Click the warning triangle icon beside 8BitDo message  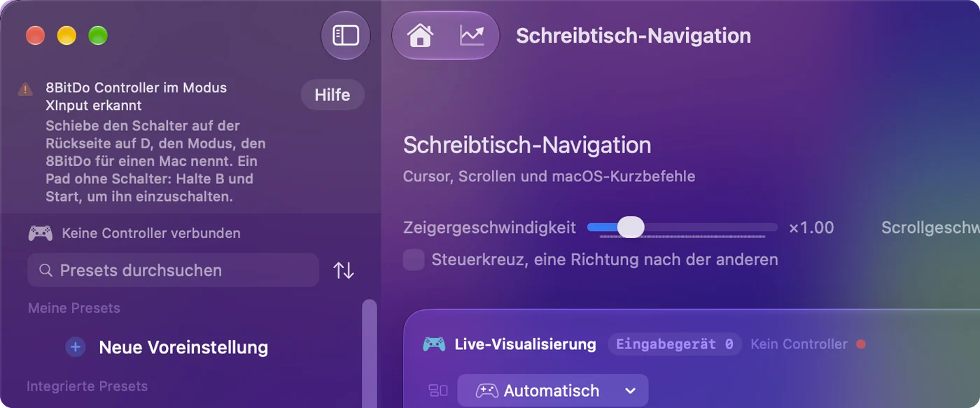(25, 89)
